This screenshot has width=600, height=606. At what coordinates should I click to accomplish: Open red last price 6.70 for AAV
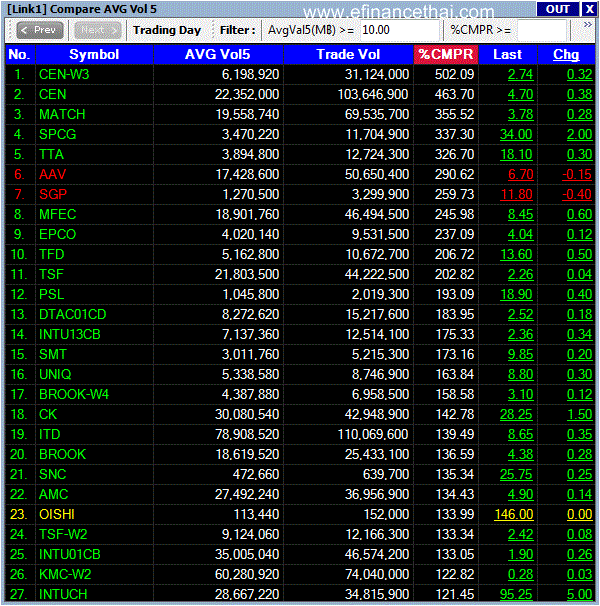(x=521, y=174)
